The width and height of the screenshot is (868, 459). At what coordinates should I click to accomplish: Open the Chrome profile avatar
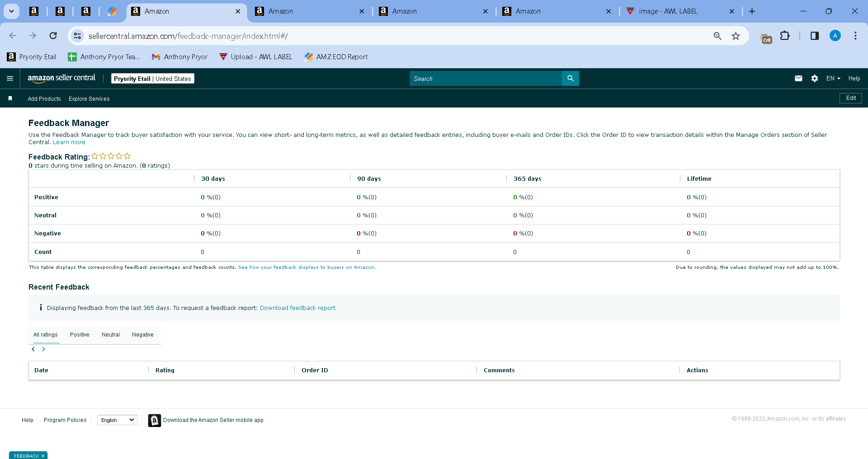(835, 36)
